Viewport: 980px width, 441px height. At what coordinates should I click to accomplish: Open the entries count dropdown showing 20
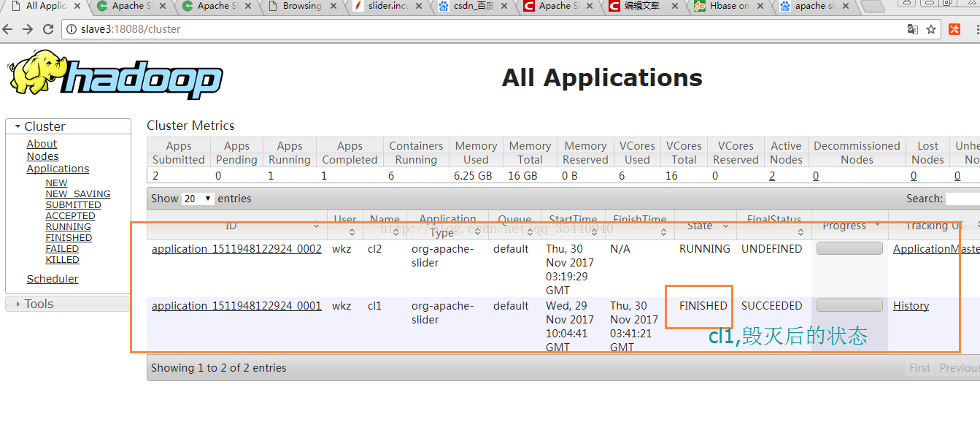(198, 199)
